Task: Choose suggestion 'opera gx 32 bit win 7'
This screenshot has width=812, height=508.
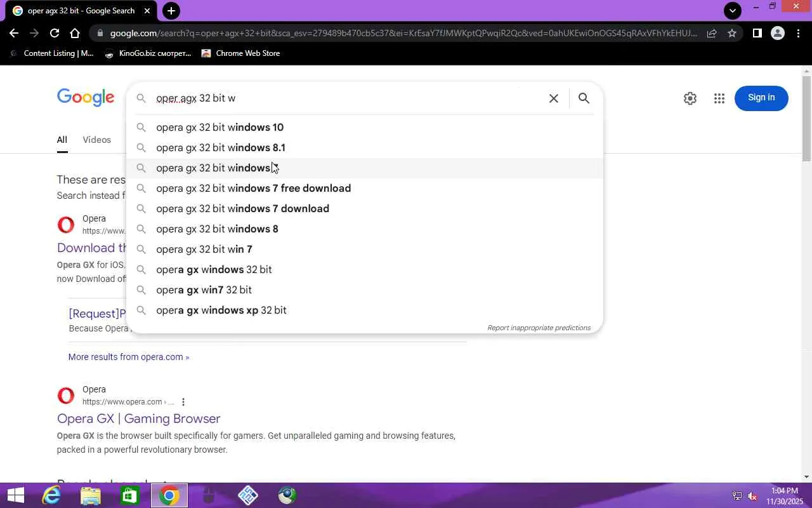Action: pyautogui.click(x=365, y=249)
